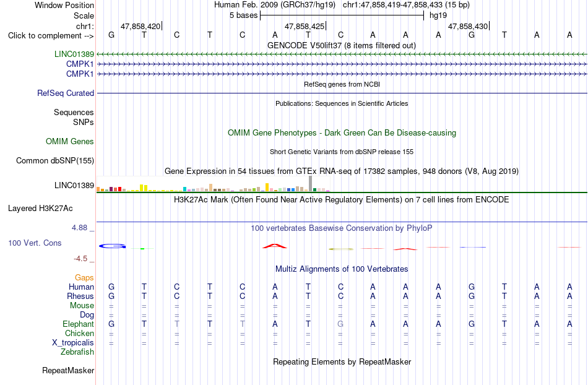Click the 'Click to complement -->' label
The height and width of the screenshot is (385, 588).
click(x=51, y=36)
